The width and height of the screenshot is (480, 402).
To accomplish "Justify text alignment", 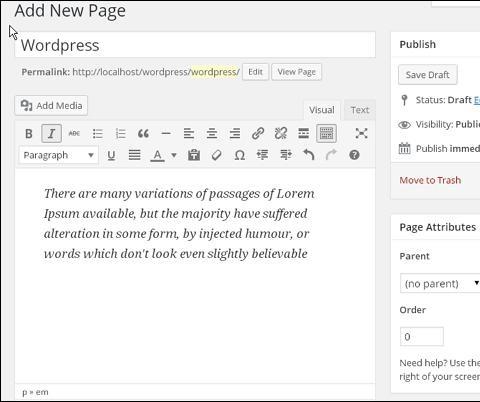I will 134,155.
